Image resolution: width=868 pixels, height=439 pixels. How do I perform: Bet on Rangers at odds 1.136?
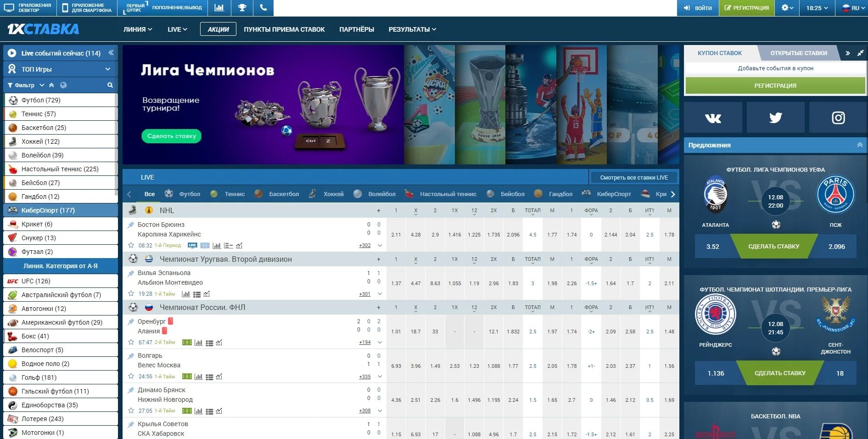coord(716,373)
